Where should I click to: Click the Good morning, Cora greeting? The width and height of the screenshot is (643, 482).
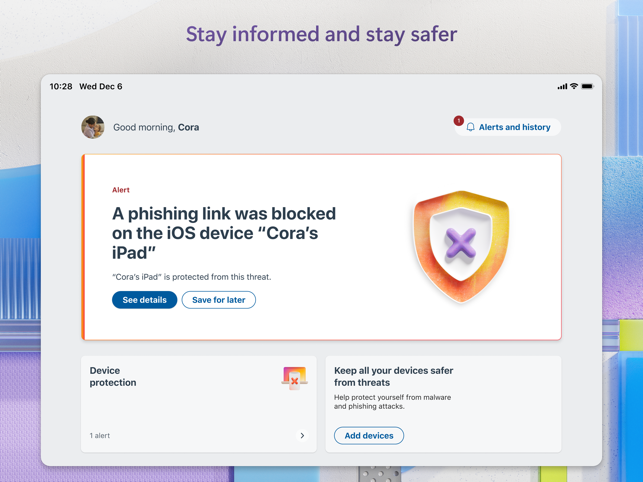pyautogui.click(x=156, y=128)
